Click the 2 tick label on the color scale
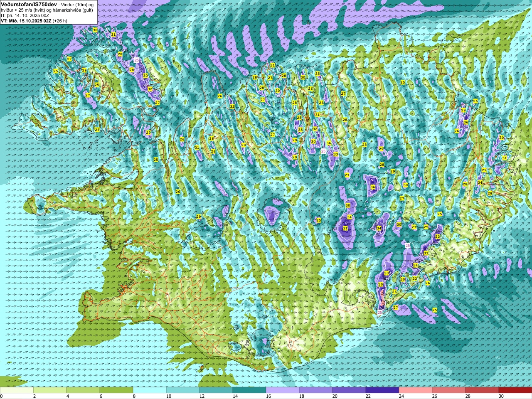532x399 pixels. (34, 396)
